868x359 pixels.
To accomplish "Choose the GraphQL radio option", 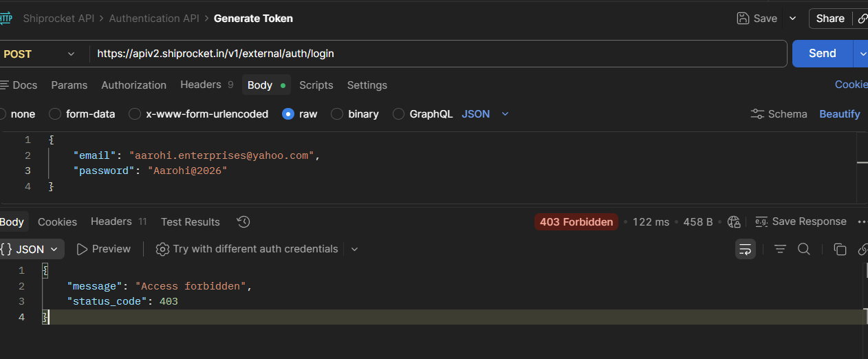I will [398, 114].
